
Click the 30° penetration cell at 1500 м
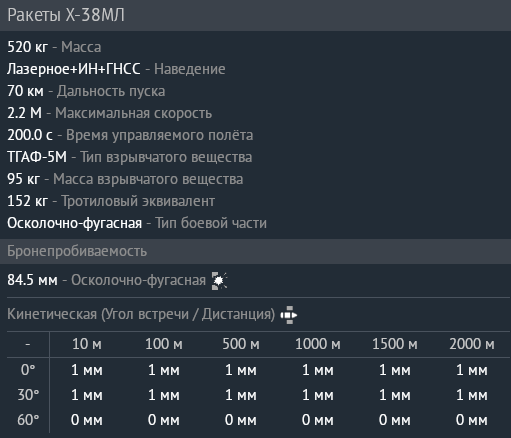395,395
